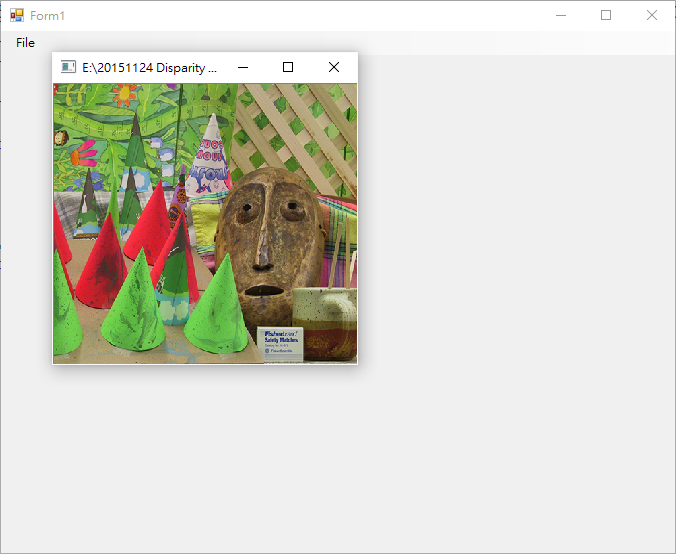Maximize the Disparity child window
Screen dimensions: 676x554
point(288,67)
